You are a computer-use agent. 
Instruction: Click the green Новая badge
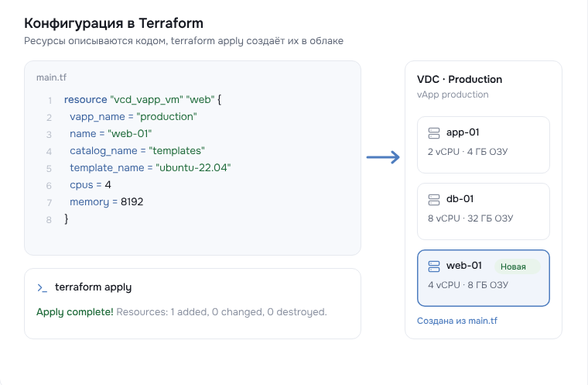click(518, 266)
